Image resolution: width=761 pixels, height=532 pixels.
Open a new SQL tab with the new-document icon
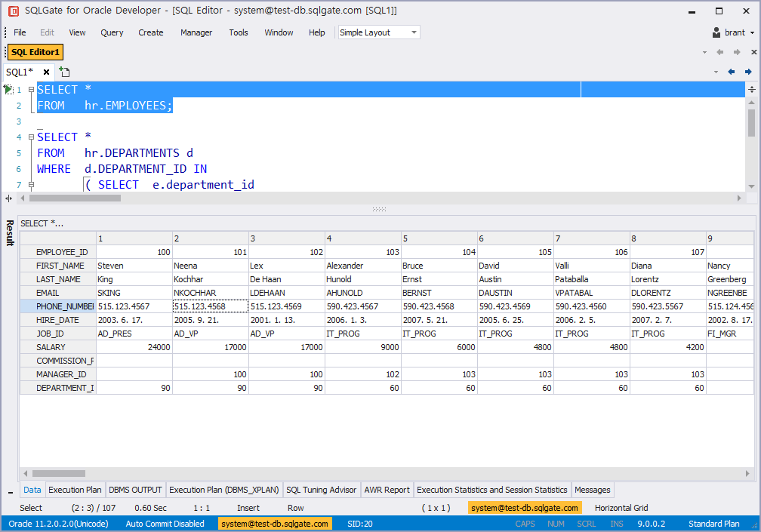click(x=64, y=72)
